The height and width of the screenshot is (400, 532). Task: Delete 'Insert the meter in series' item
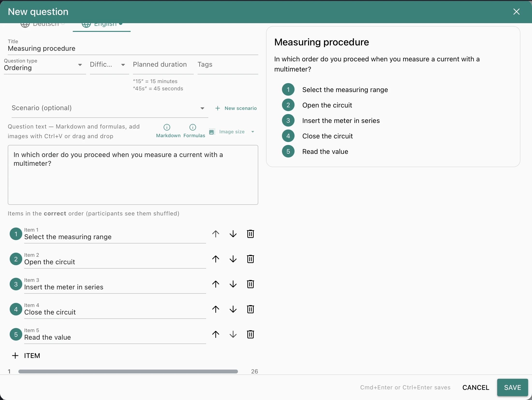pyautogui.click(x=251, y=284)
